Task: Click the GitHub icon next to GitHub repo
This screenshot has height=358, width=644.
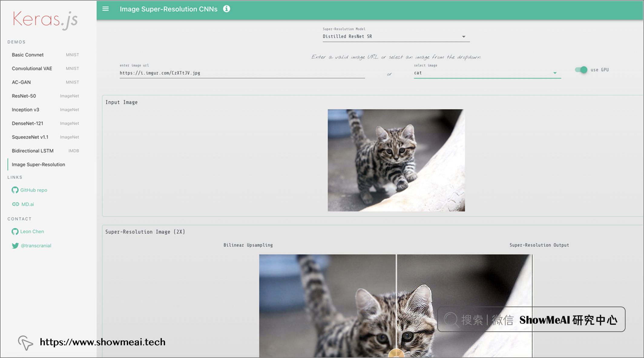Action: [x=15, y=190]
